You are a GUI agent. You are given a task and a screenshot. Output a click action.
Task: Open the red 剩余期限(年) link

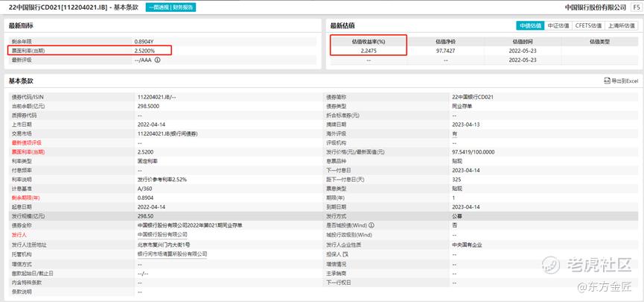pyautogui.click(x=26, y=198)
